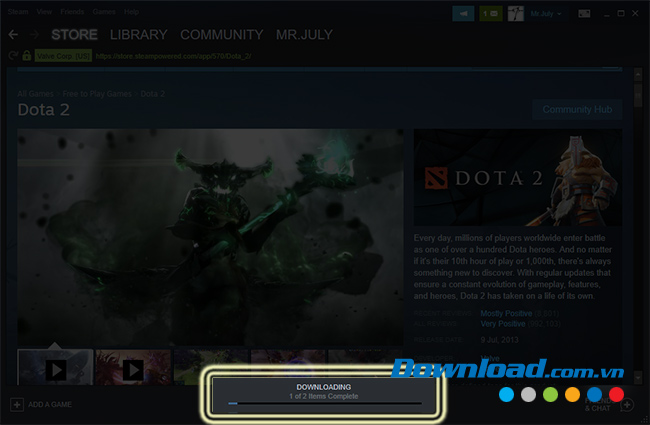Click the Add a Game label
The image size is (650, 425).
click(50, 405)
